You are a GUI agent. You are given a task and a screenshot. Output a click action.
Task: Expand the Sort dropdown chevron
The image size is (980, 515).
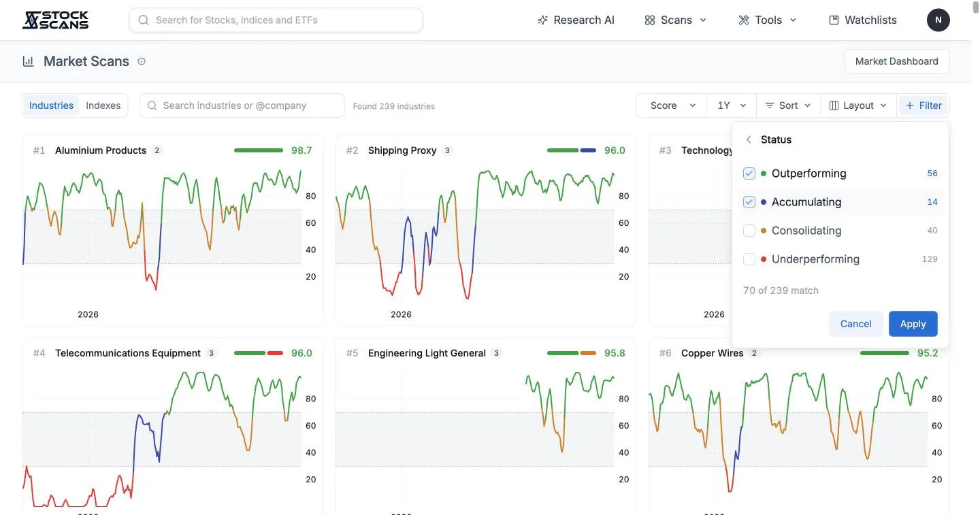tap(808, 105)
